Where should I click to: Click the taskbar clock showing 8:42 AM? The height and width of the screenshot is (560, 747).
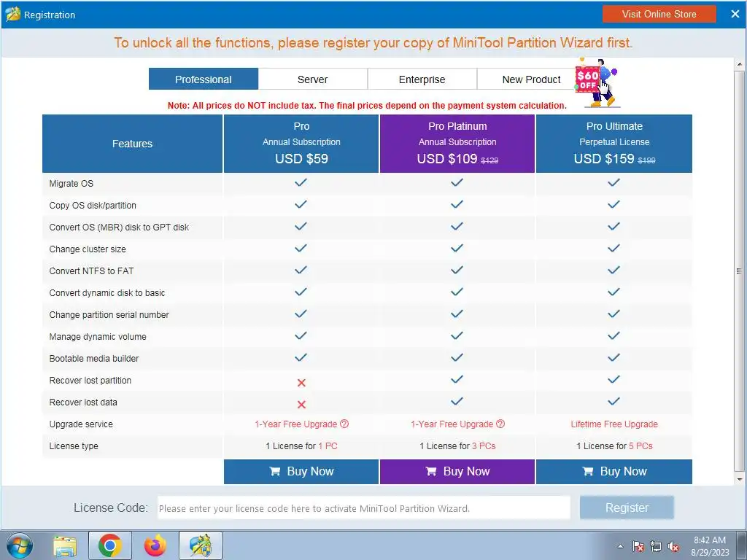tap(710, 546)
